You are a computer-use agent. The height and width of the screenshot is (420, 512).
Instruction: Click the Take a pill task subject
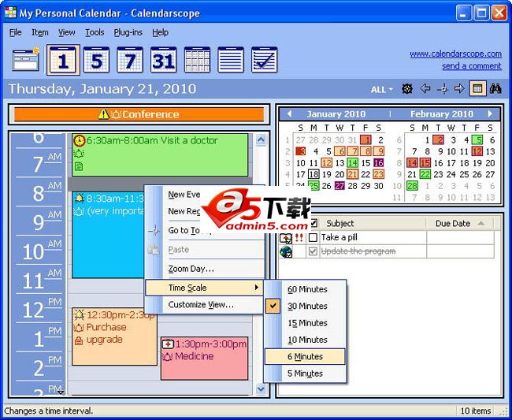[x=339, y=237]
